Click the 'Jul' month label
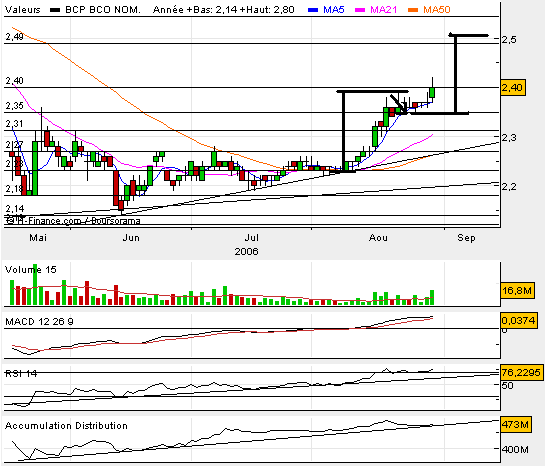Image resolution: width=545 pixels, height=466 pixels. pos(252,238)
